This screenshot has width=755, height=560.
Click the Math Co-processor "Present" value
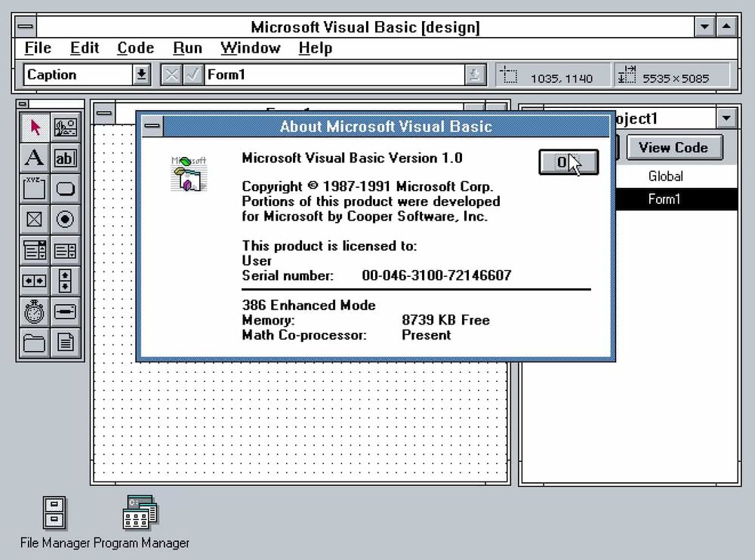click(x=426, y=335)
